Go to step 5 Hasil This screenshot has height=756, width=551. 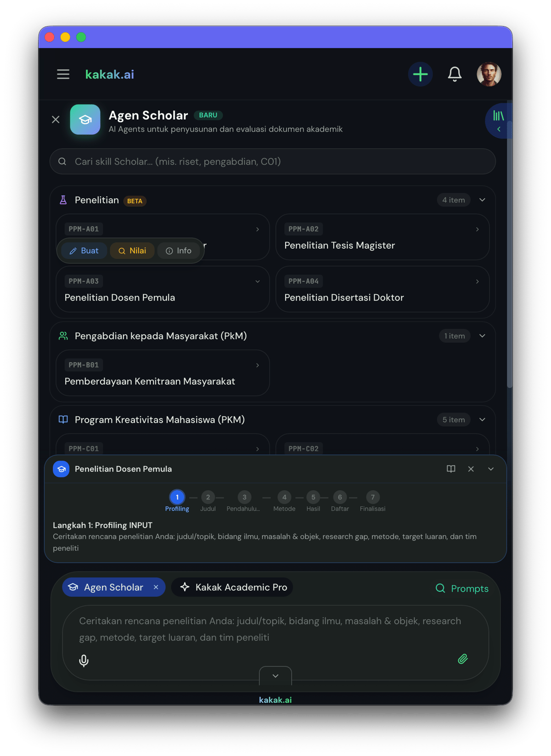point(313,501)
